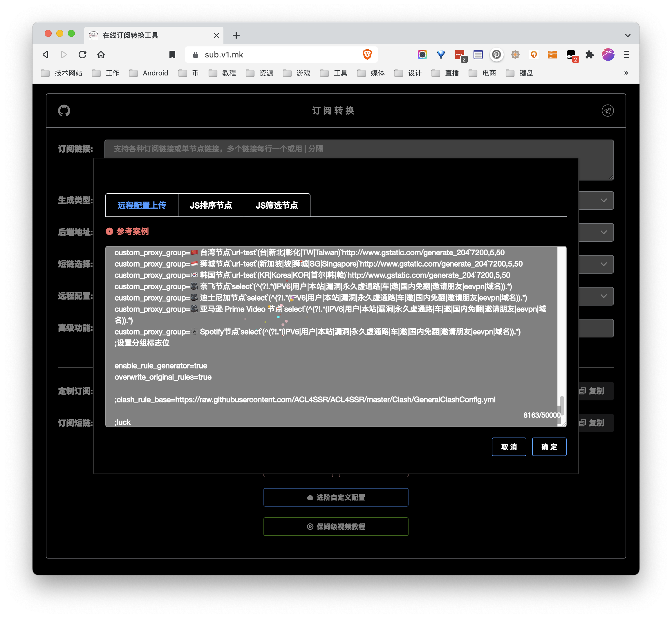Reload the page with refresh icon
Image resolution: width=672 pixels, height=618 pixels.
82,55
